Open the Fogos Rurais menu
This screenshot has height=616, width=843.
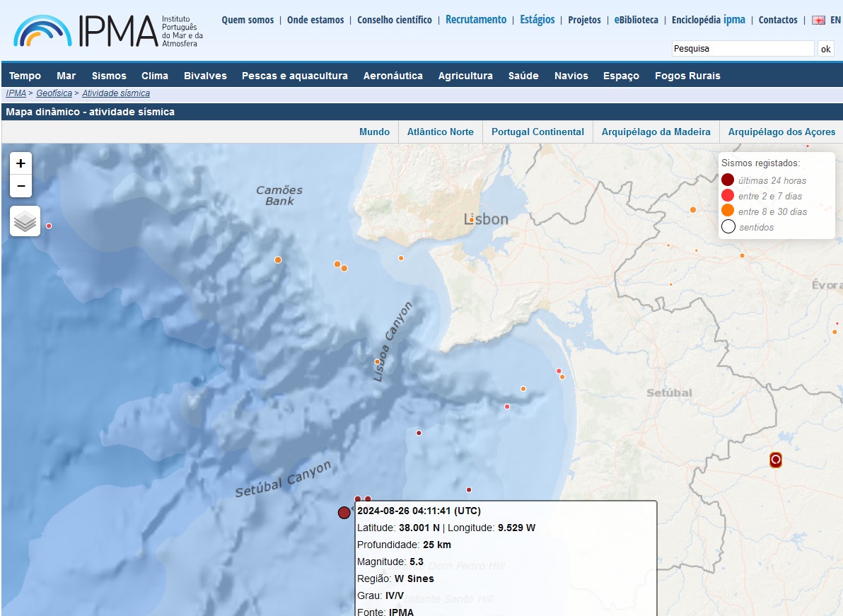687,76
